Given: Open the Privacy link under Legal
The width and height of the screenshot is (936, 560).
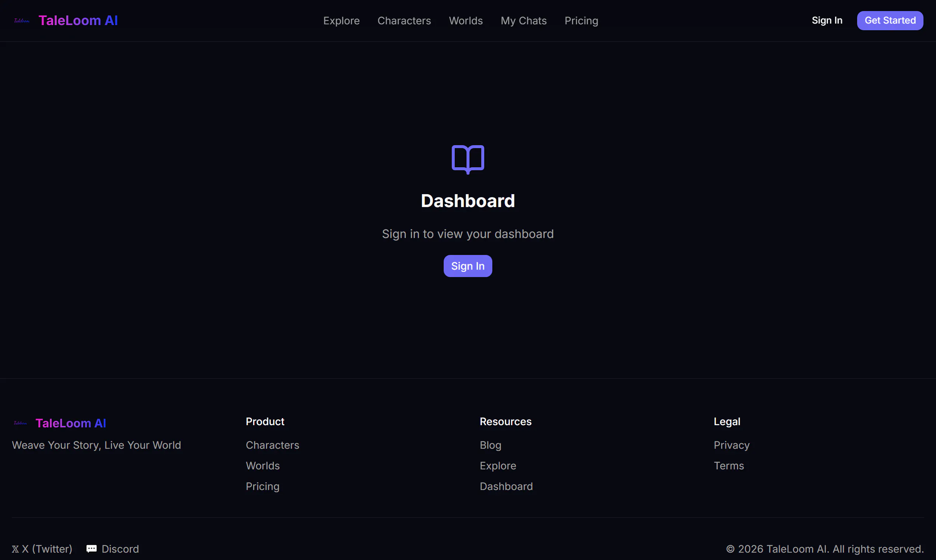Looking at the screenshot, I should (x=731, y=445).
